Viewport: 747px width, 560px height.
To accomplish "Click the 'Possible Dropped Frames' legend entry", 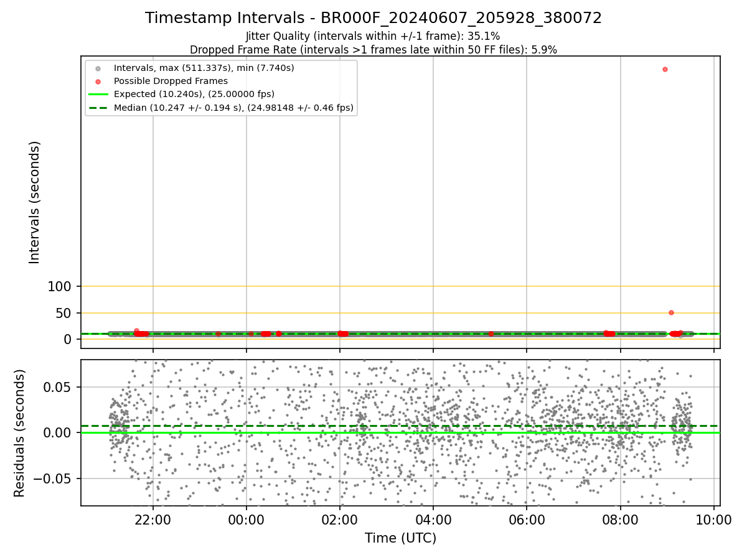I will (x=171, y=81).
